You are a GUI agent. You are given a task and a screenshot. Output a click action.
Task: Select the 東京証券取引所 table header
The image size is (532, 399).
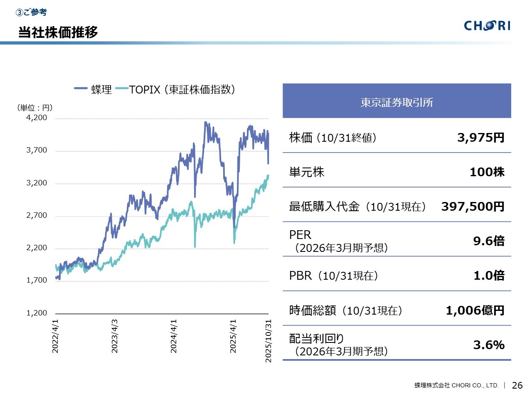[397, 102]
